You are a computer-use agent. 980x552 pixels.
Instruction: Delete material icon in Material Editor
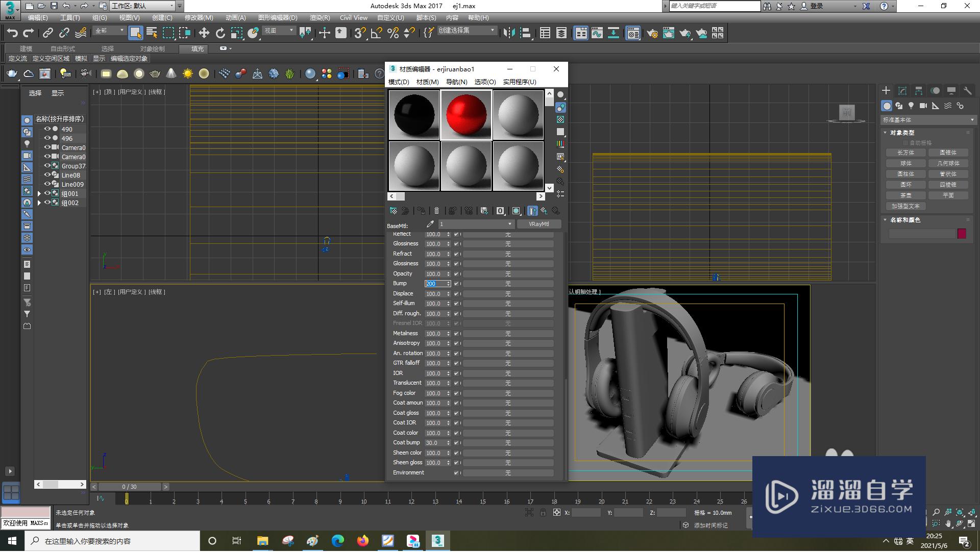coord(436,211)
